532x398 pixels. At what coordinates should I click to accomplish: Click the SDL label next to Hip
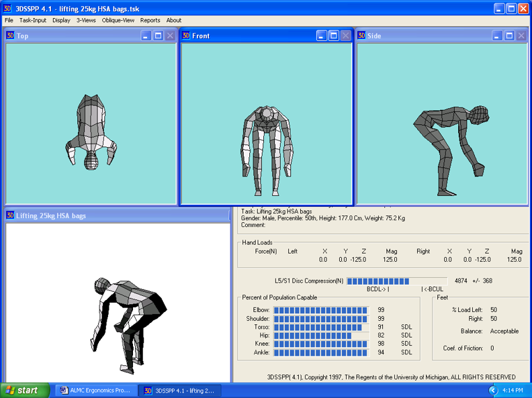pos(406,336)
